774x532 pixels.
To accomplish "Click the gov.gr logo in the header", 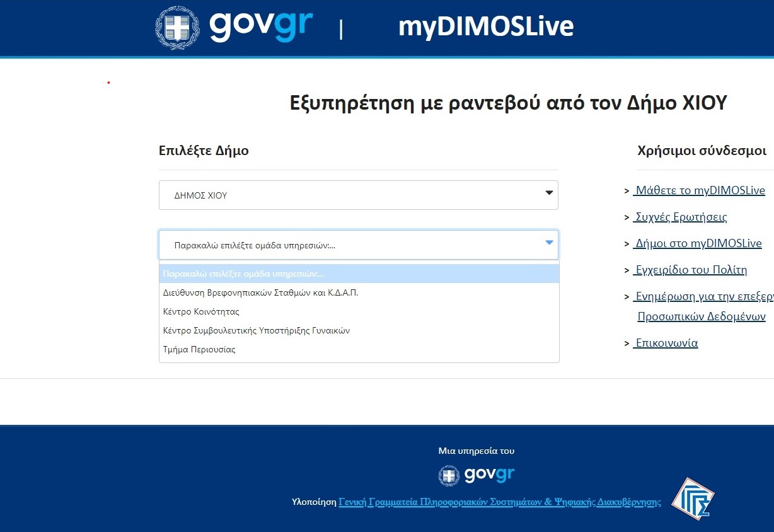I will 261,26.
